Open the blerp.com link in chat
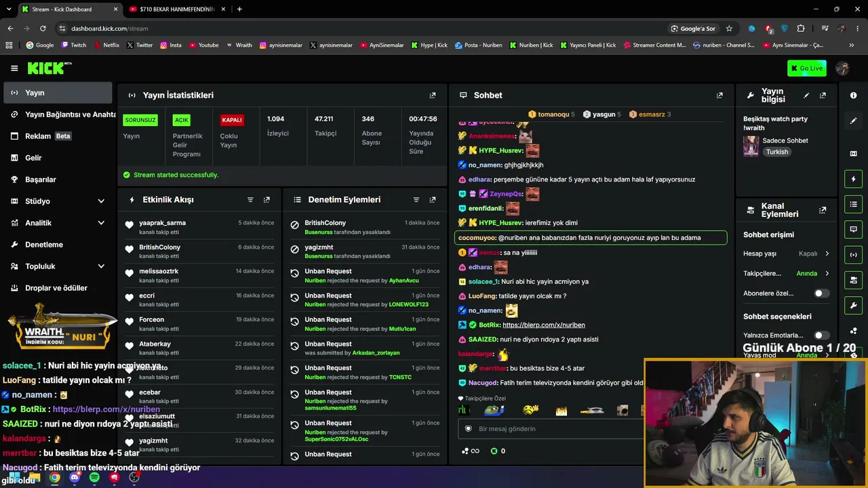 (x=543, y=325)
